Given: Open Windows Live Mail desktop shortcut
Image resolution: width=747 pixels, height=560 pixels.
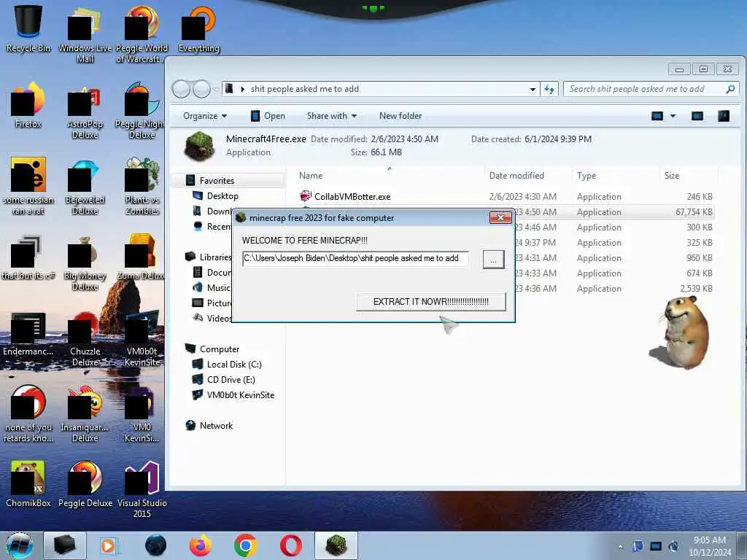Looking at the screenshot, I should [85, 34].
